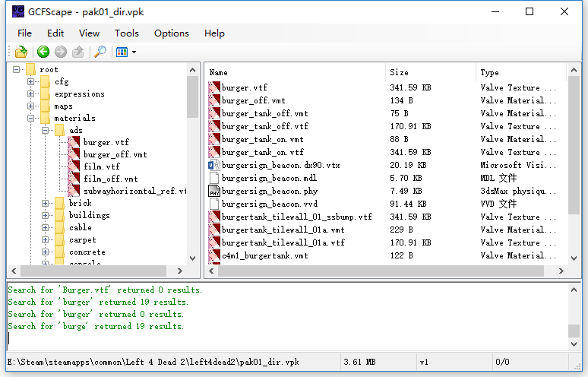Click the burgersign_beacon.dx90.vtx file icon

click(214, 165)
